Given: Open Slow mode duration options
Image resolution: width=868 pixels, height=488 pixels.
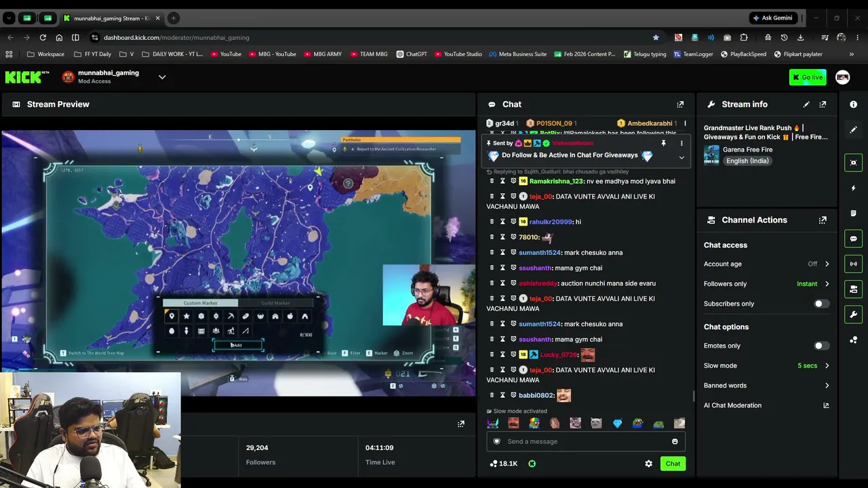Looking at the screenshot, I should click(766, 366).
